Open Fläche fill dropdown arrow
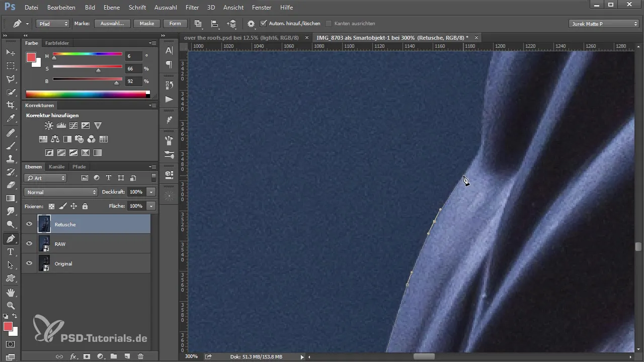The height and width of the screenshot is (362, 644). coord(151,206)
